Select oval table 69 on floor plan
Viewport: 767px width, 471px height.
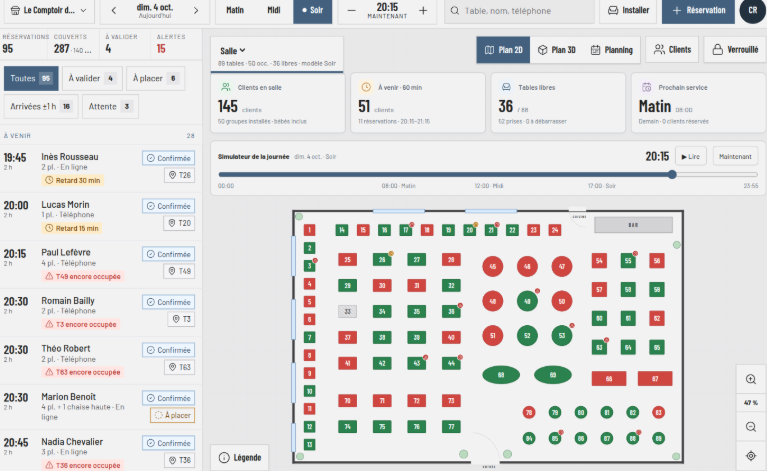click(553, 375)
